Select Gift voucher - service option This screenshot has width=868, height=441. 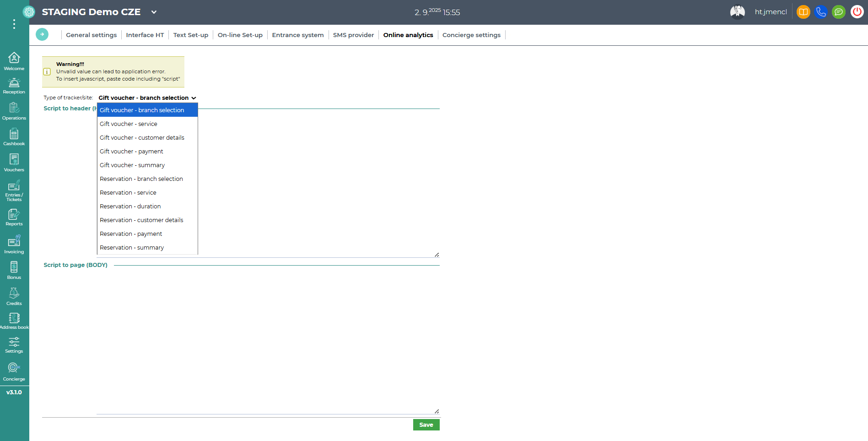(147, 124)
